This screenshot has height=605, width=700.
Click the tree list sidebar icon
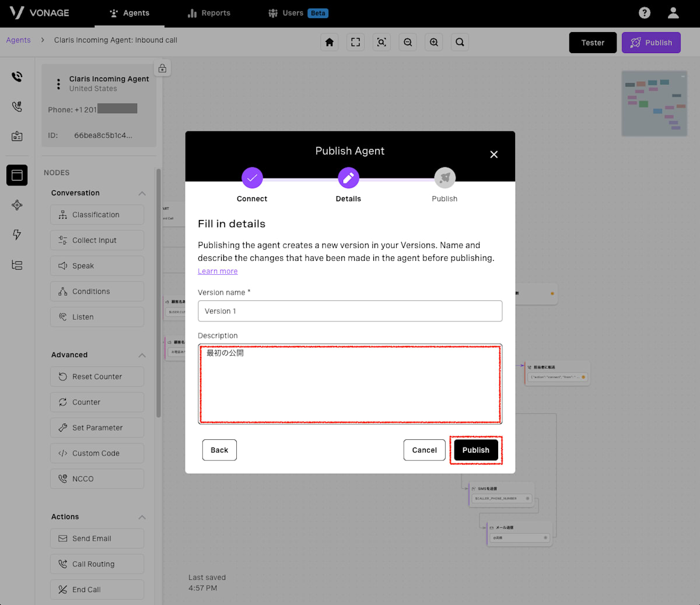pos(17,265)
